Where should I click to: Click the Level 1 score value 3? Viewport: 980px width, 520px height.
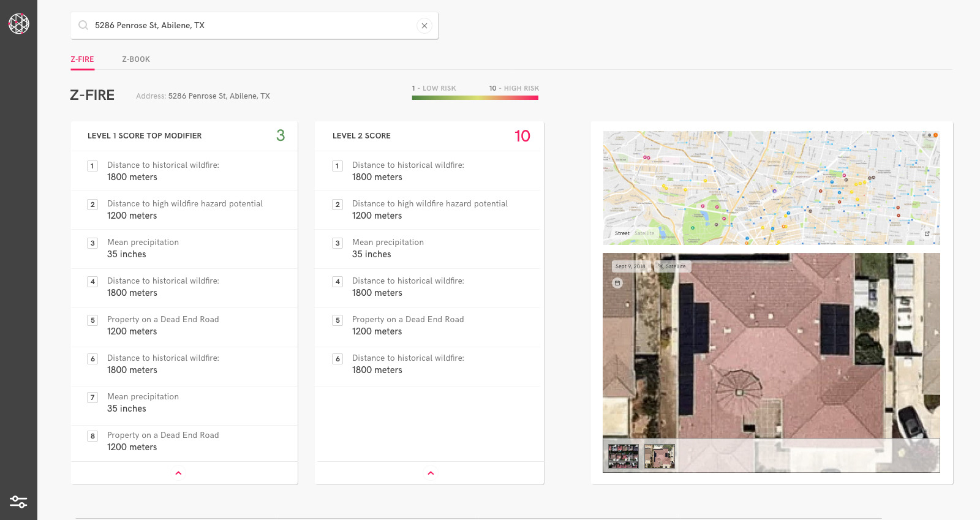281,135
